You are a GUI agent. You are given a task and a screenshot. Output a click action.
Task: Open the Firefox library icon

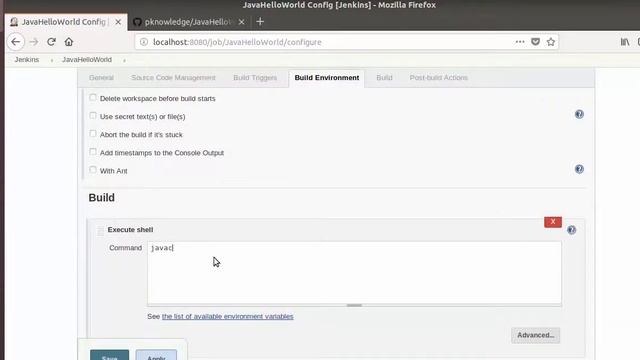pos(624,42)
